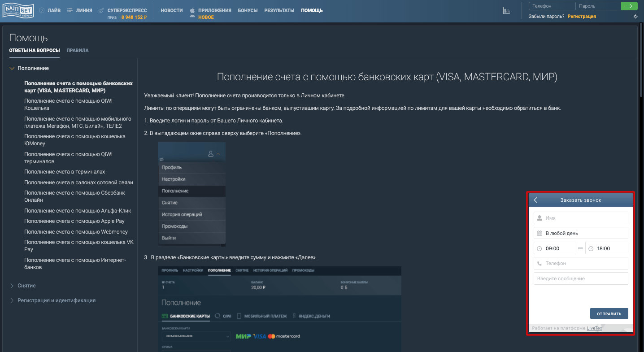Screen dimensions: 644x352
Task: Open the Сбербанк Онлайн deposit article
Action: click(75, 196)
